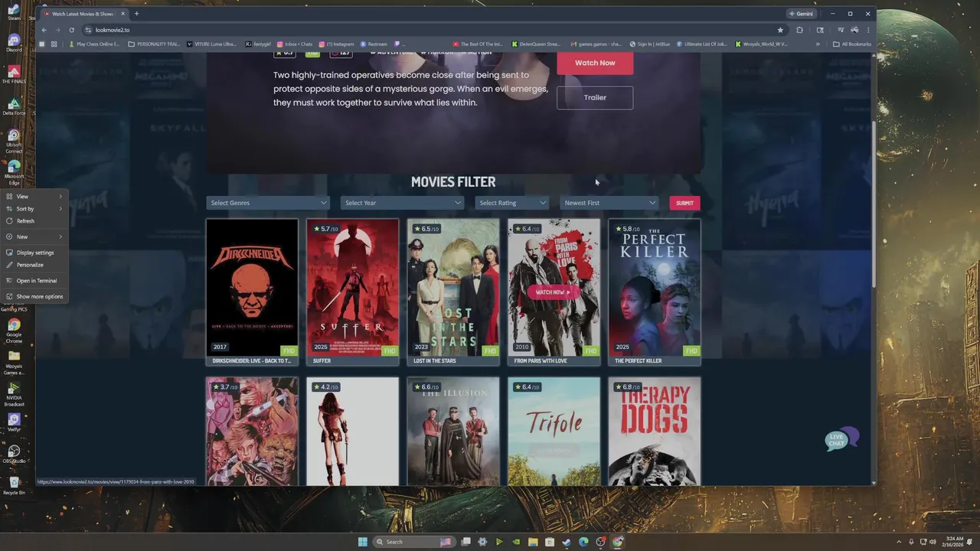The image size is (980, 551).
Task: Expand the Select Rating dropdown
Action: click(511, 203)
